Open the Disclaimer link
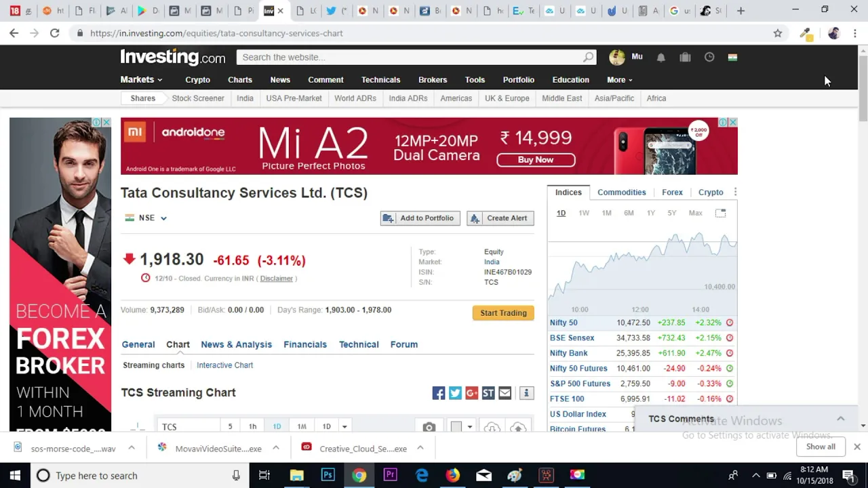Screen dimensions: 868x488 tap(276, 279)
